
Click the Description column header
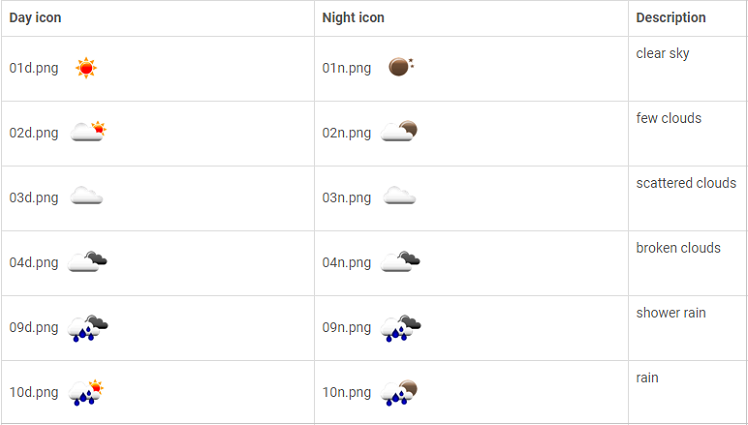coord(671,18)
